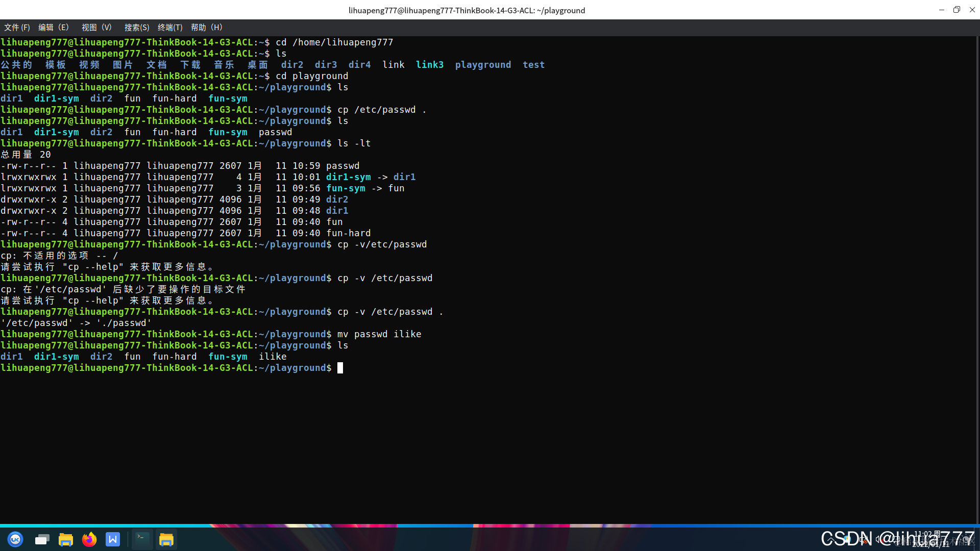Click the task view multitasking icon
This screenshot has height=551, width=980.
(42, 539)
